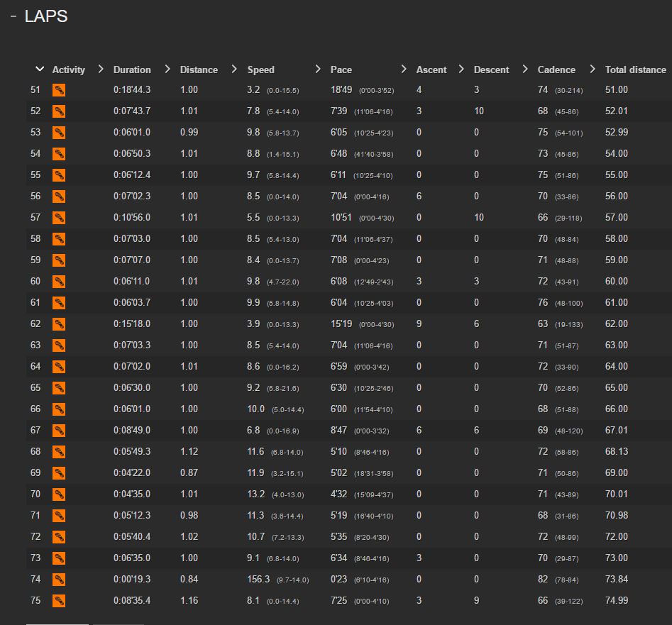Image resolution: width=672 pixels, height=625 pixels.
Task: Click the chevron before the Total distance header
Action: 593,69
